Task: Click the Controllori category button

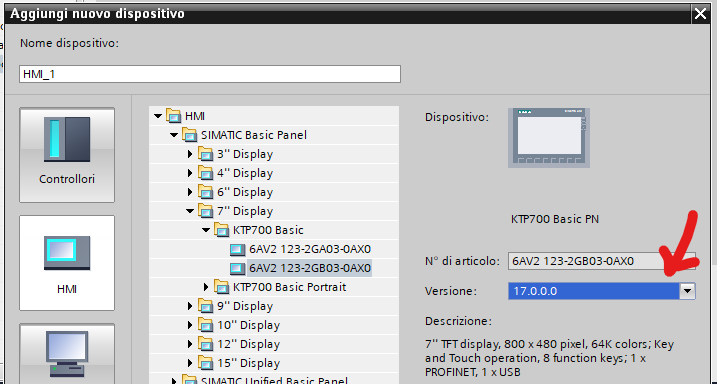Action: point(67,155)
